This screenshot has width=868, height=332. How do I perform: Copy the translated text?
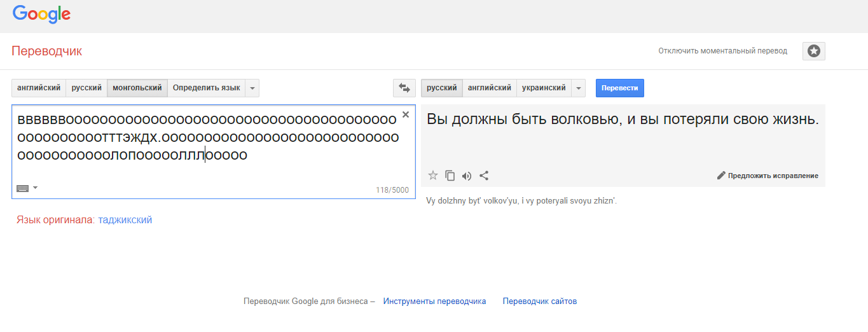point(450,176)
